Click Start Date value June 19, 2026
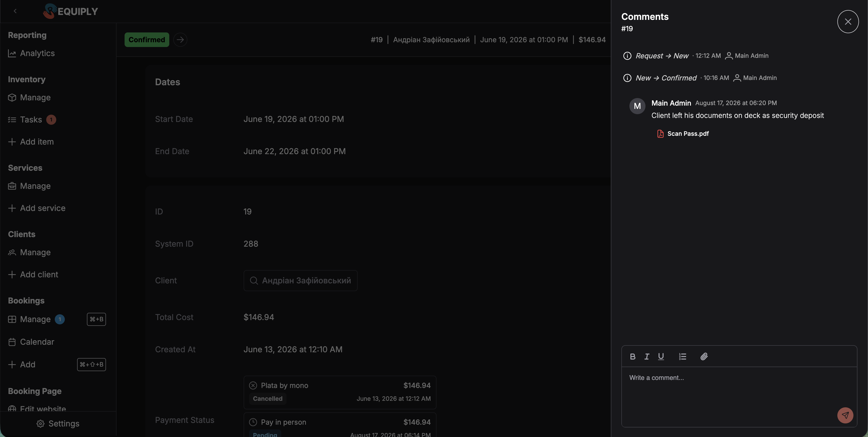This screenshot has width=868, height=437. pyautogui.click(x=294, y=119)
